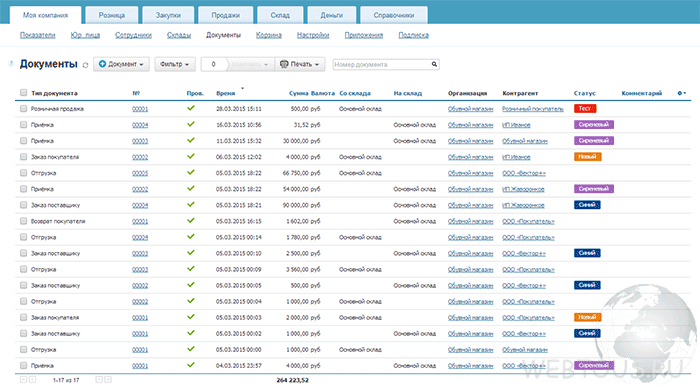This screenshot has width=700, height=390.
Task: Expand the Фильтр dropdown
Action: (x=175, y=64)
